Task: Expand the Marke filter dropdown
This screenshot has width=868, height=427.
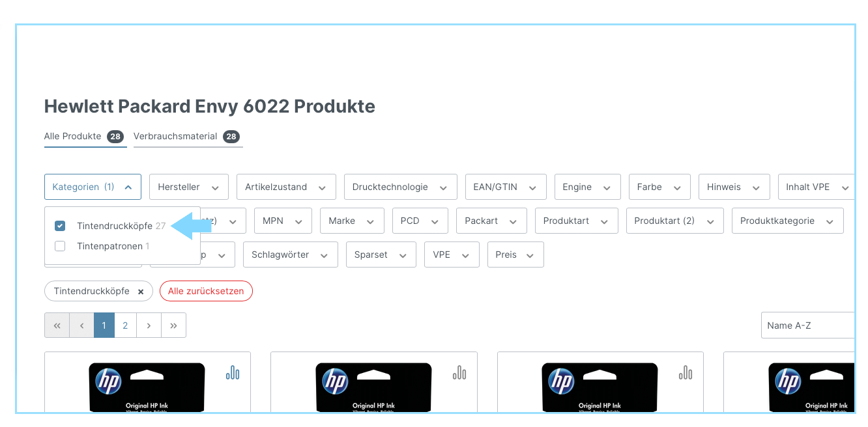Action: [x=352, y=221]
